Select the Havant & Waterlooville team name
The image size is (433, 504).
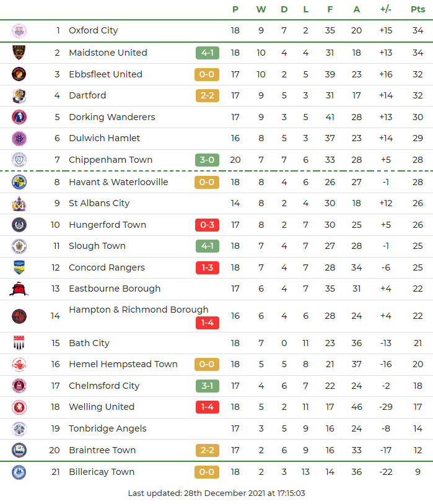tap(118, 182)
